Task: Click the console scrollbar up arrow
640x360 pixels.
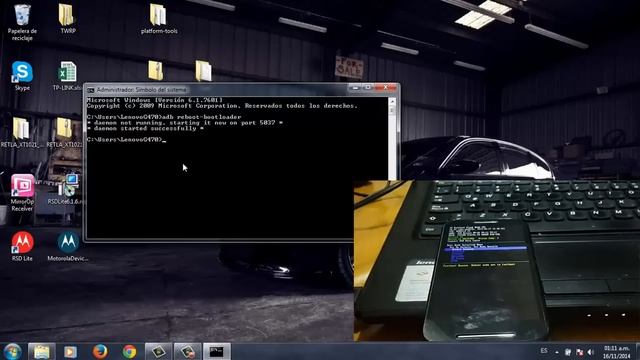Action: point(392,102)
